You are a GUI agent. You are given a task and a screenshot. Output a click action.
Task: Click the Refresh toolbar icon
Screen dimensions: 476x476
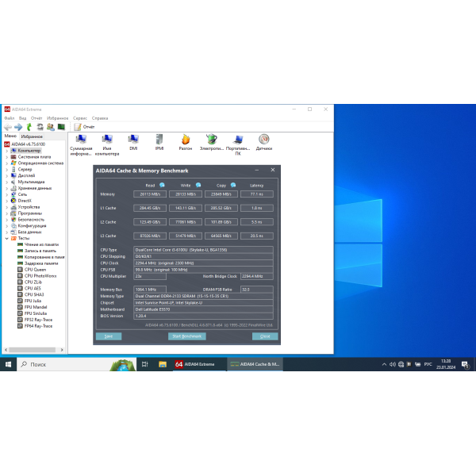click(x=40, y=127)
